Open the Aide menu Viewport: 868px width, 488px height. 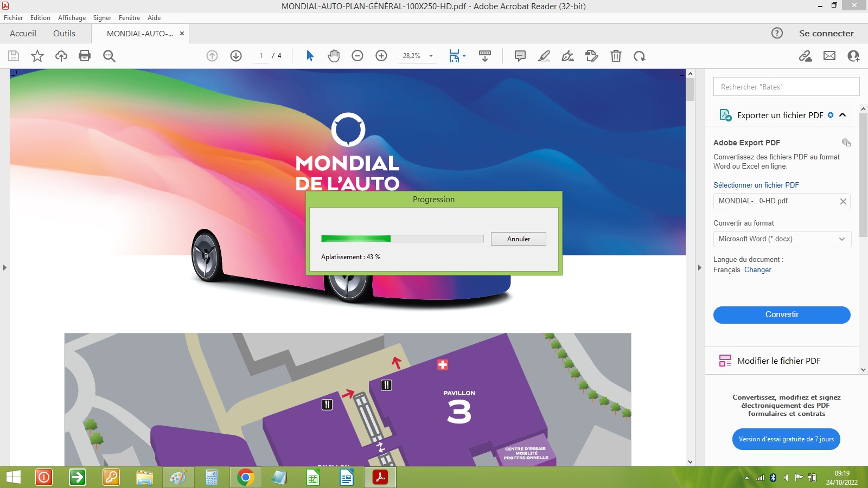click(154, 18)
